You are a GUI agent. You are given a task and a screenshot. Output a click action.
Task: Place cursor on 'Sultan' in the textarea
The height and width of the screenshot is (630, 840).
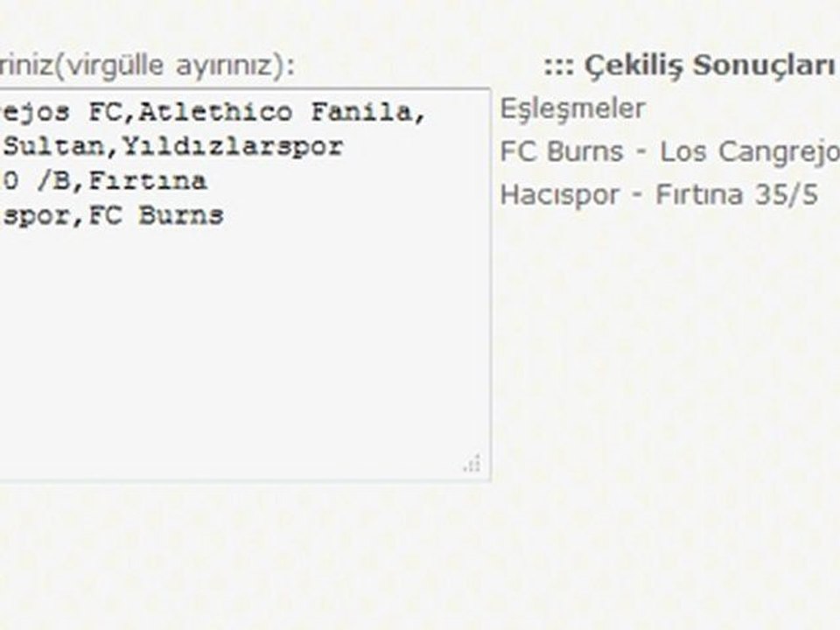(x=53, y=147)
